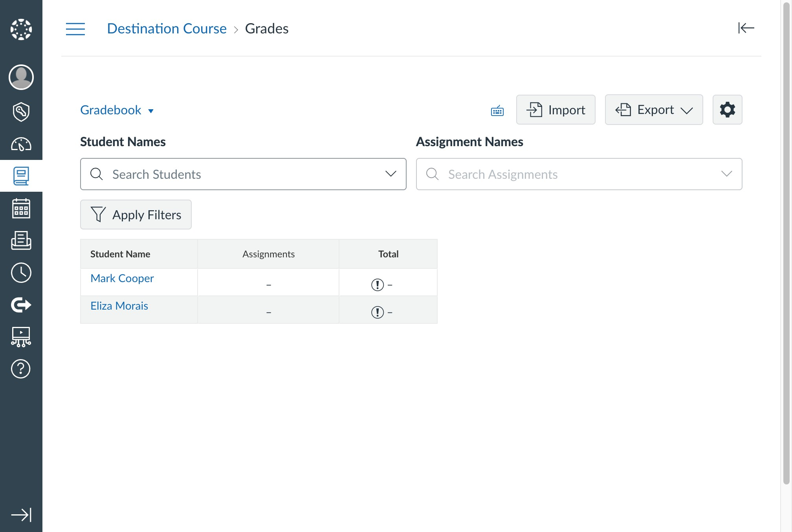Expand the Search Students dropdown arrow
Image resolution: width=792 pixels, height=532 pixels.
click(x=390, y=174)
